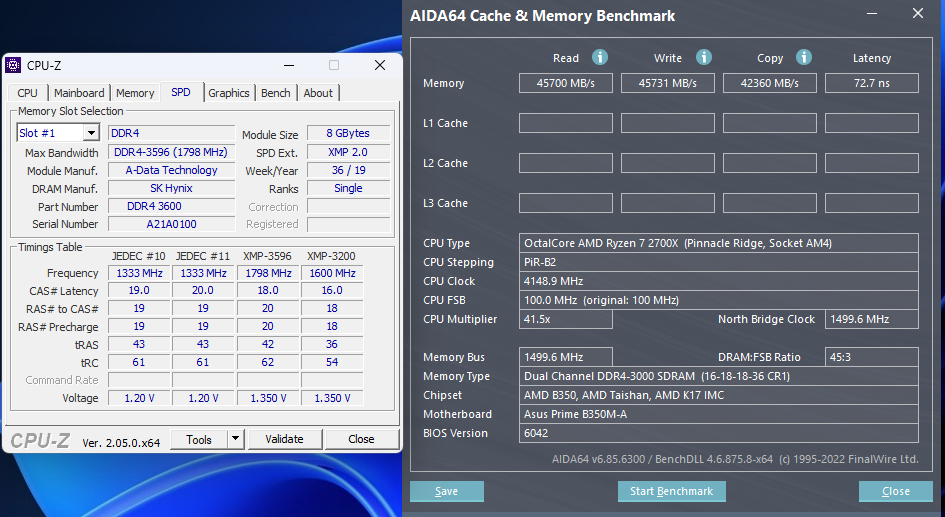Image resolution: width=945 pixels, height=517 pixels.
Task: Go to the Bench tab
Action: coord(275,93)
